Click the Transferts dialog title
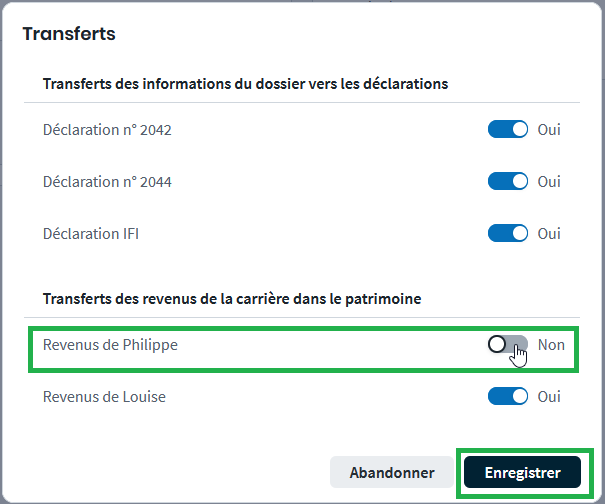605x504 pixels. click(69, 34)
